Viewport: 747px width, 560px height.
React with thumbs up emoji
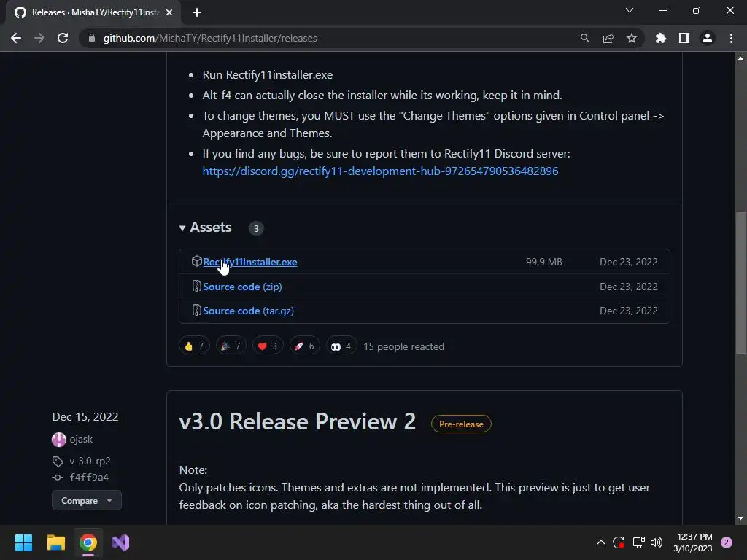(x=194, y=346)
